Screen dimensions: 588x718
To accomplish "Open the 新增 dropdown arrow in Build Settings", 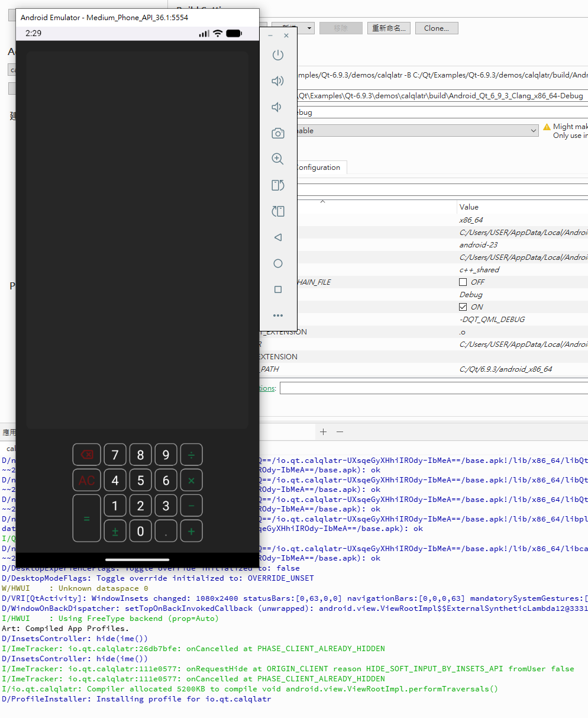I will (309, 28).
